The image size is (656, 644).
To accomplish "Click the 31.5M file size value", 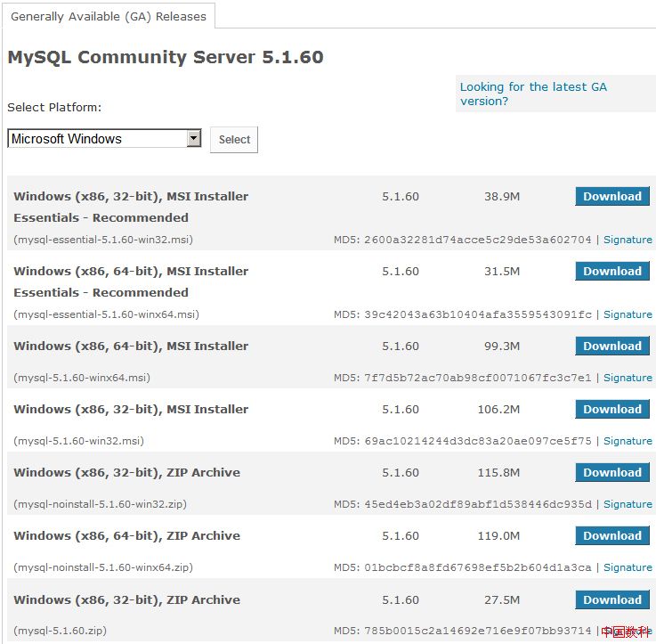I will [x=502, y=272].
